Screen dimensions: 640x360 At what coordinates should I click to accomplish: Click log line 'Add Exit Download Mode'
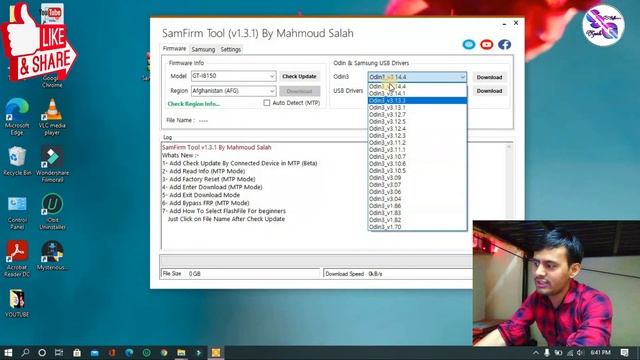click(201, 195)
